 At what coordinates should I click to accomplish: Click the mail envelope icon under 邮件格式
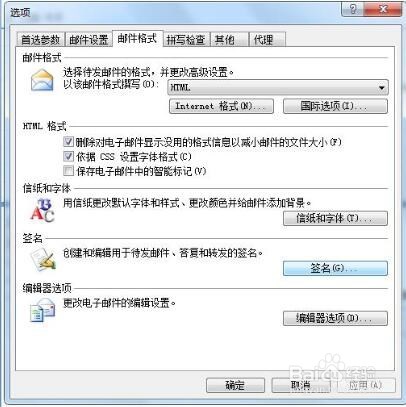(x=42, y=80)
